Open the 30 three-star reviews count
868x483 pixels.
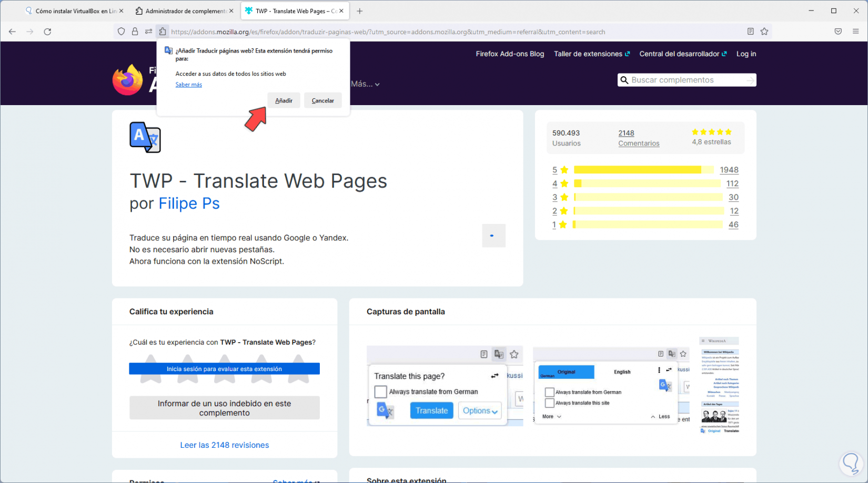(x=733, y=197)
